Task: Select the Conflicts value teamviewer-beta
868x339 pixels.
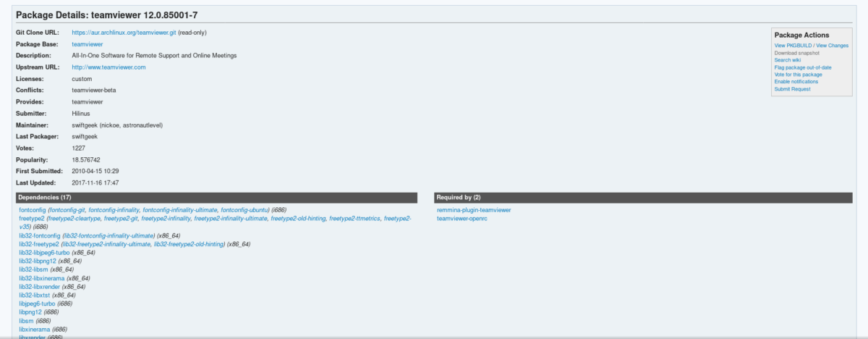Action: point(94,91)
